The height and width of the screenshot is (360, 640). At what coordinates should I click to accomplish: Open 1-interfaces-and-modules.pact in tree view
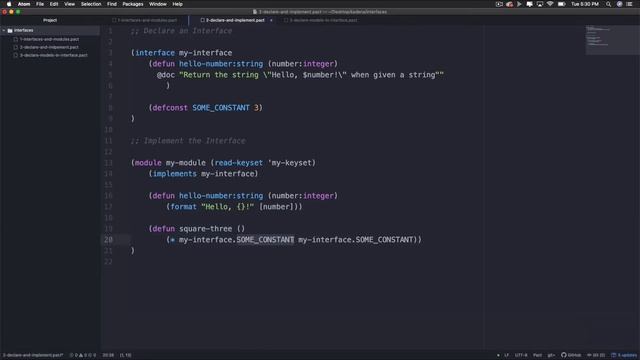49,39
